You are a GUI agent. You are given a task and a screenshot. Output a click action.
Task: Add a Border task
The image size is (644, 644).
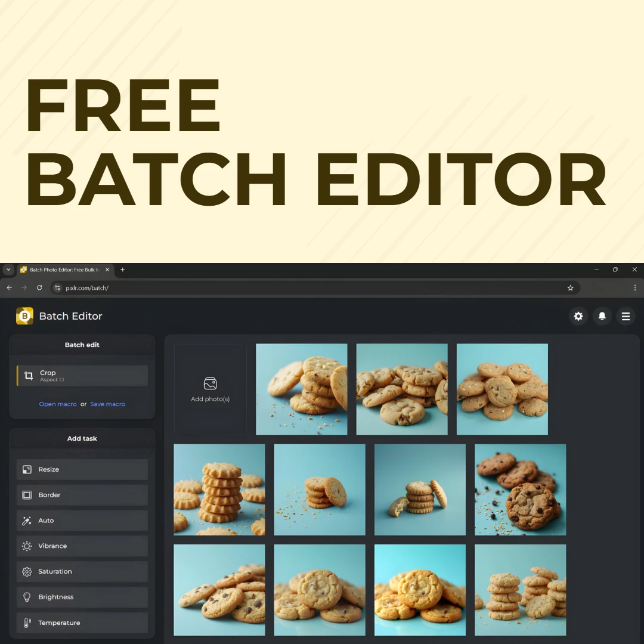[x=82, y=495]
